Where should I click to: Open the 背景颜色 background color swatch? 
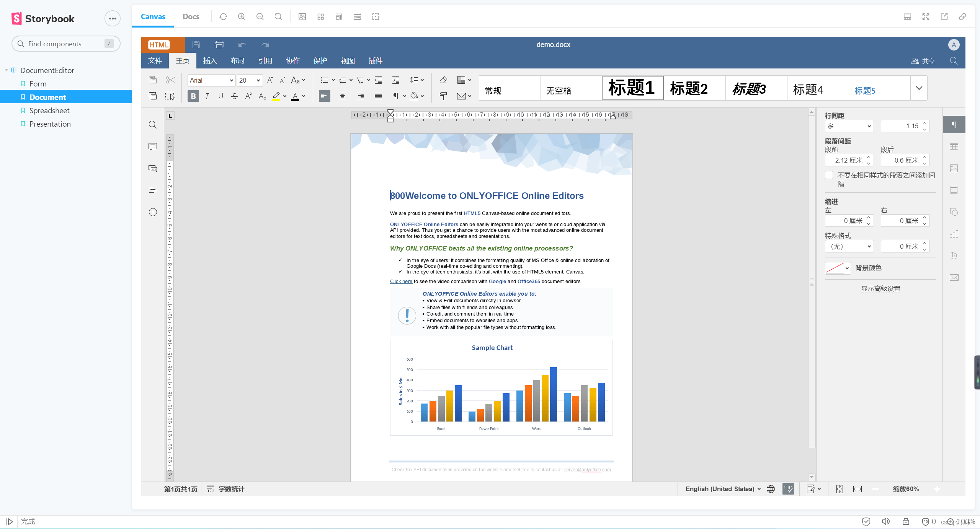(837, 268)
